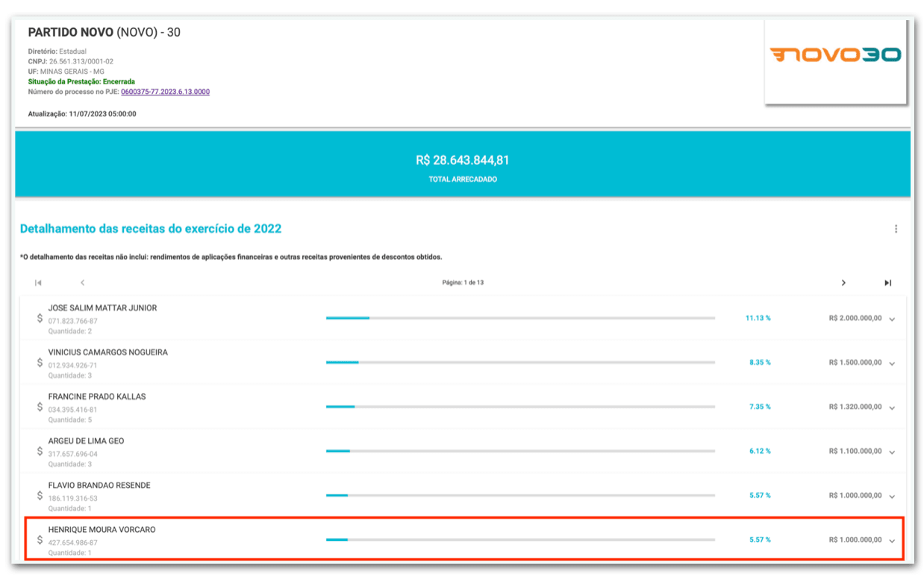Click CPF 186.119.316-53
This screenshot has width=924, height=579.
[x=73, y=498]
